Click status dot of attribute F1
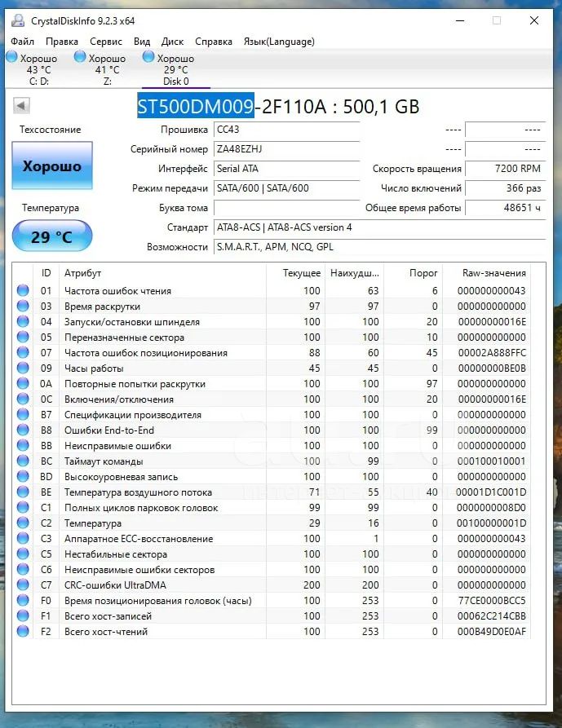The width and height of the screenshot is (562, 728). 23,615
